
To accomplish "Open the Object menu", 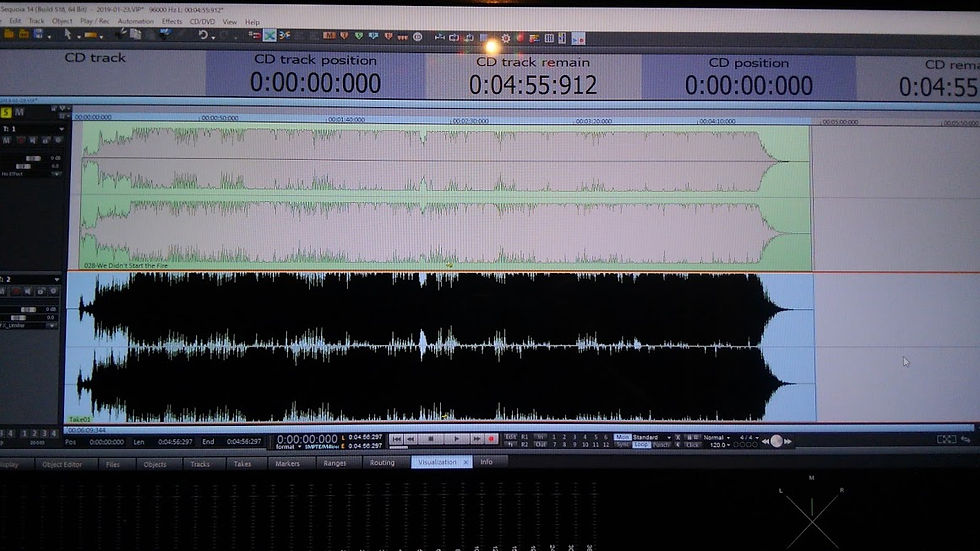I will [x=62, y=21].
